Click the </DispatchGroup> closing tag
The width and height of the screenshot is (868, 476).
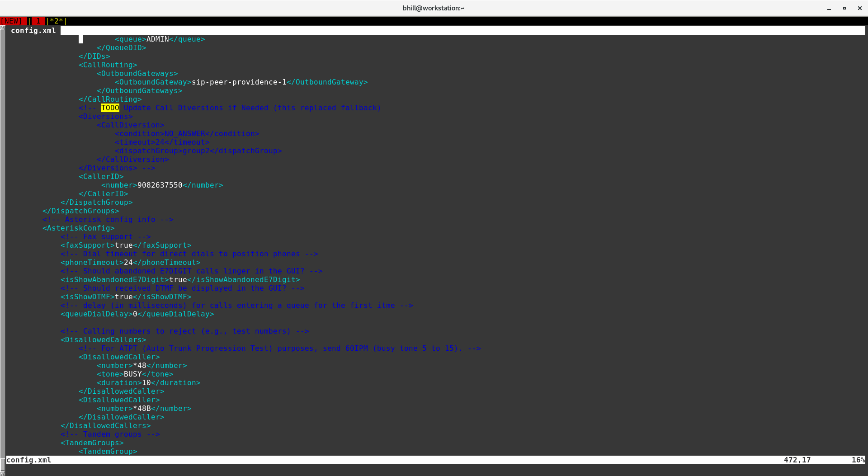97,202
